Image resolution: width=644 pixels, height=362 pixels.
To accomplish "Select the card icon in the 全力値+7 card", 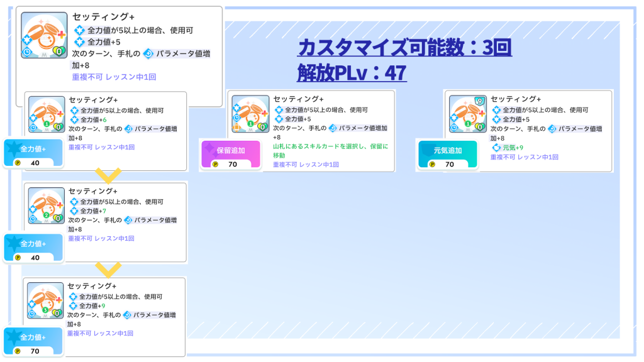I will 47,206.
